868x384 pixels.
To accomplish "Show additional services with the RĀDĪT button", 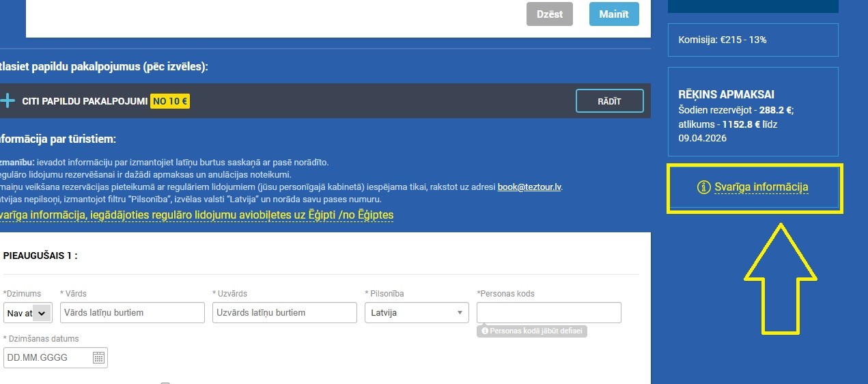I will pos(610,101).
